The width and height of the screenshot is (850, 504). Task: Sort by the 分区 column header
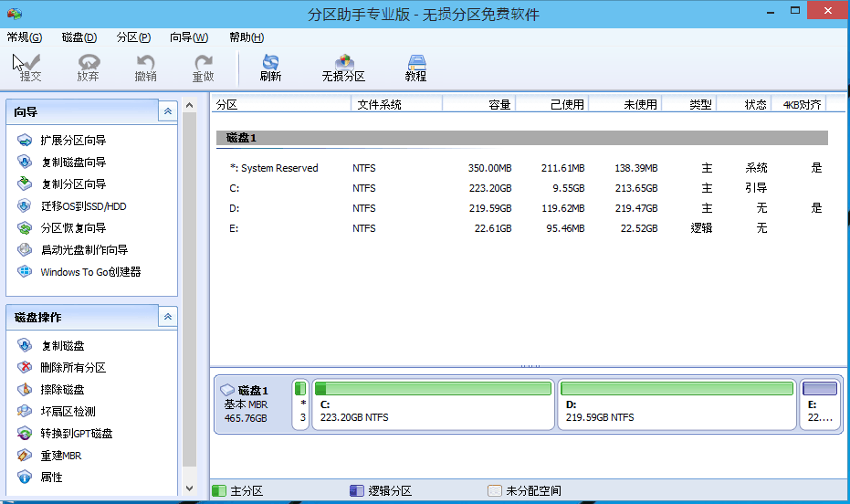click(281, 104)
